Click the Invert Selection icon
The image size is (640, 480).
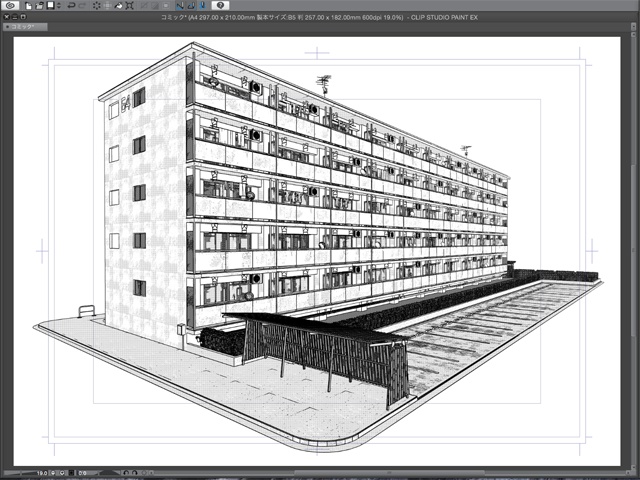155,6
